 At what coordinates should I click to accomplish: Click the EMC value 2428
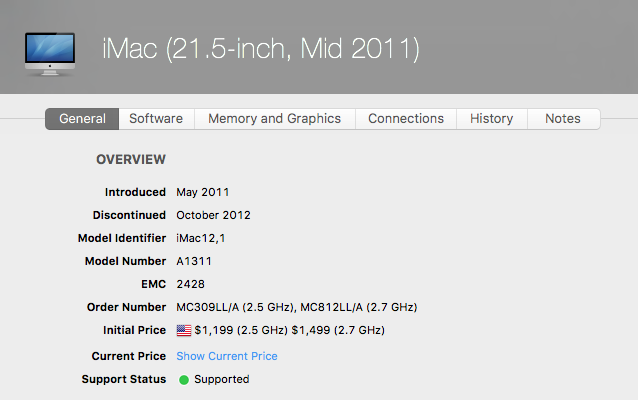pos(190,284)
